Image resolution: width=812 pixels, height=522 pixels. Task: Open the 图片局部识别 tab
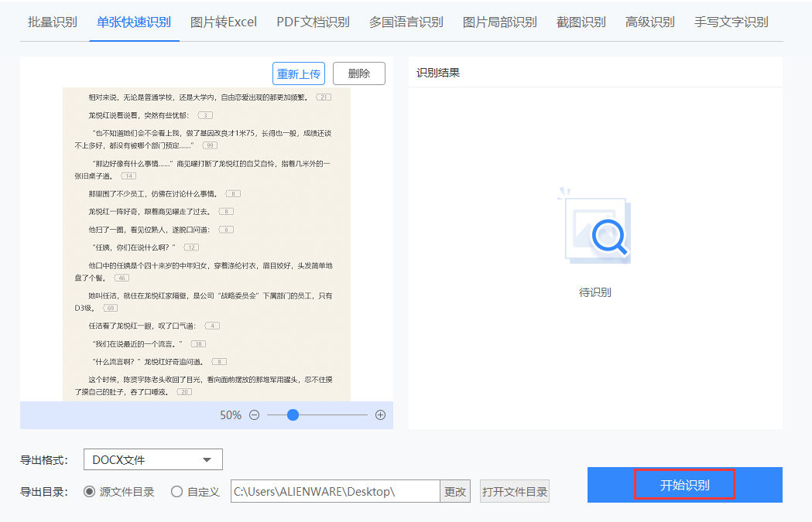pos(500,22)
